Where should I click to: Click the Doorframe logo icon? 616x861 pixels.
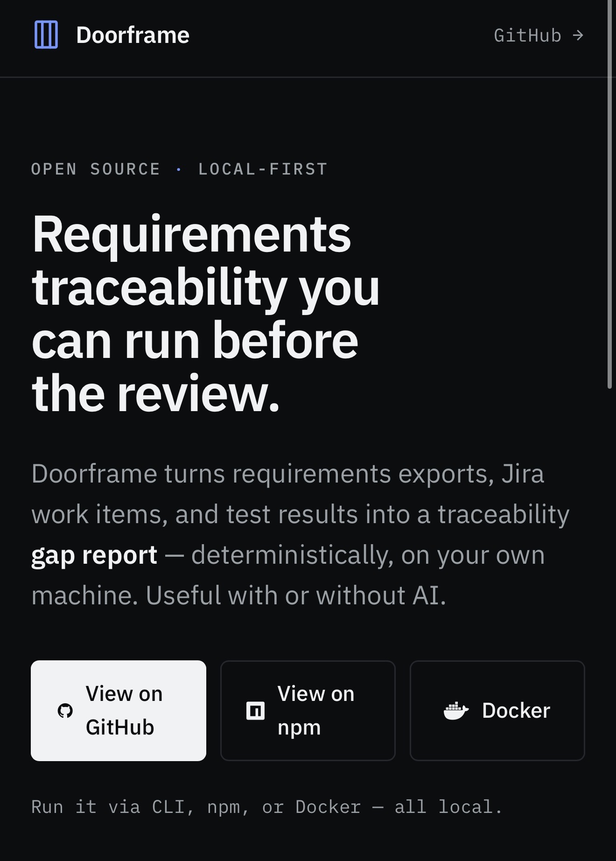46,35
